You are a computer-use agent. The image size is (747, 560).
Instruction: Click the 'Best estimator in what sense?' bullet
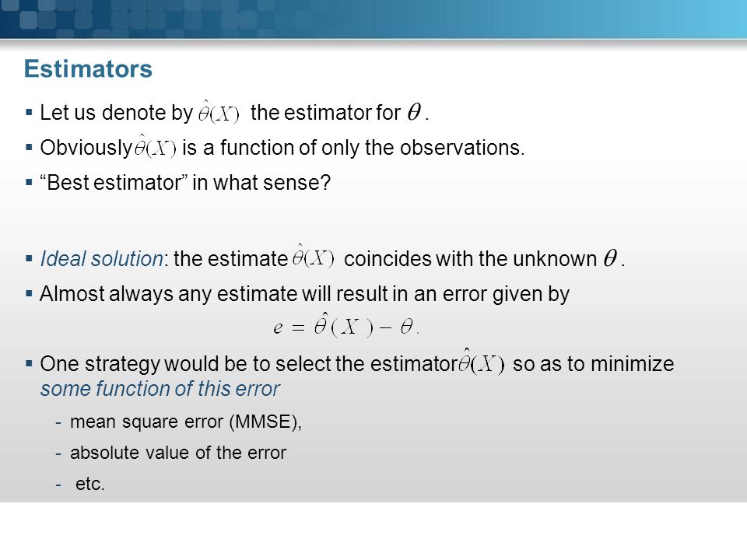(185, 182)
